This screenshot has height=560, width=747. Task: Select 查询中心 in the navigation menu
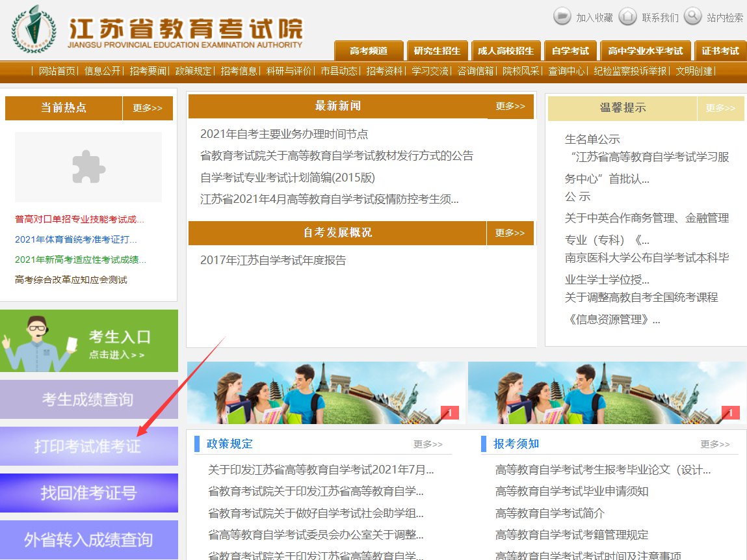pos(566,72)
